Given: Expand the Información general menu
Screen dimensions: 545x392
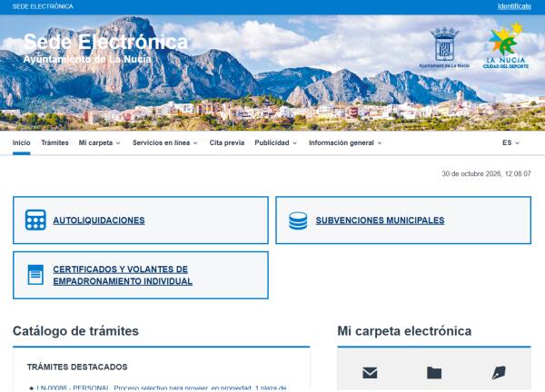Looking at the screenshot, I should pyautogui.click(x=345, y=142).
